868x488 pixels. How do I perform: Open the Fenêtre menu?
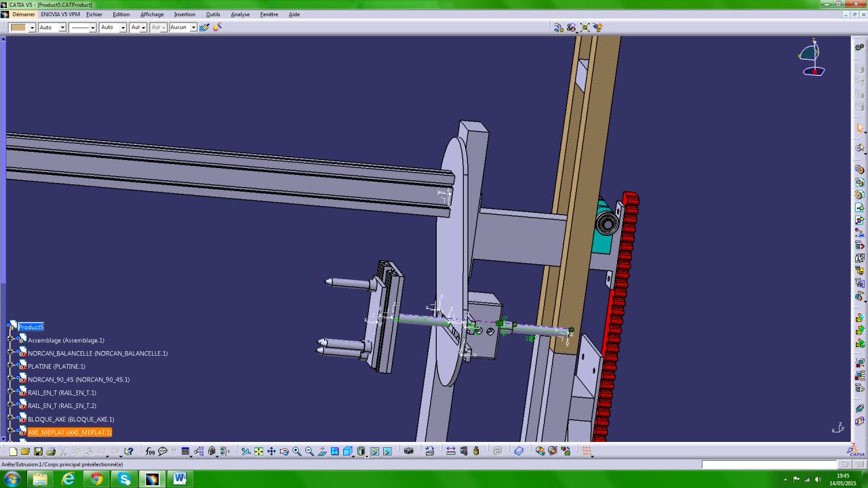pos(269,14)
